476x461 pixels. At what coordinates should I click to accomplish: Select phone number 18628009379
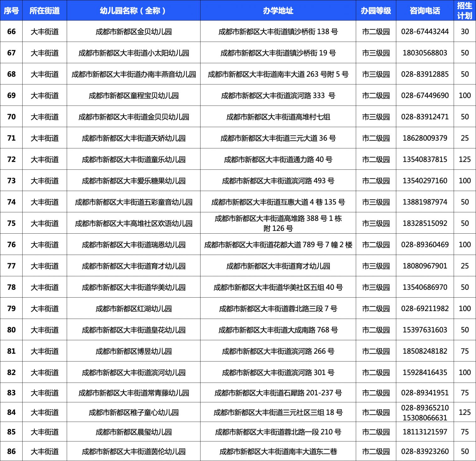(425, 138)
